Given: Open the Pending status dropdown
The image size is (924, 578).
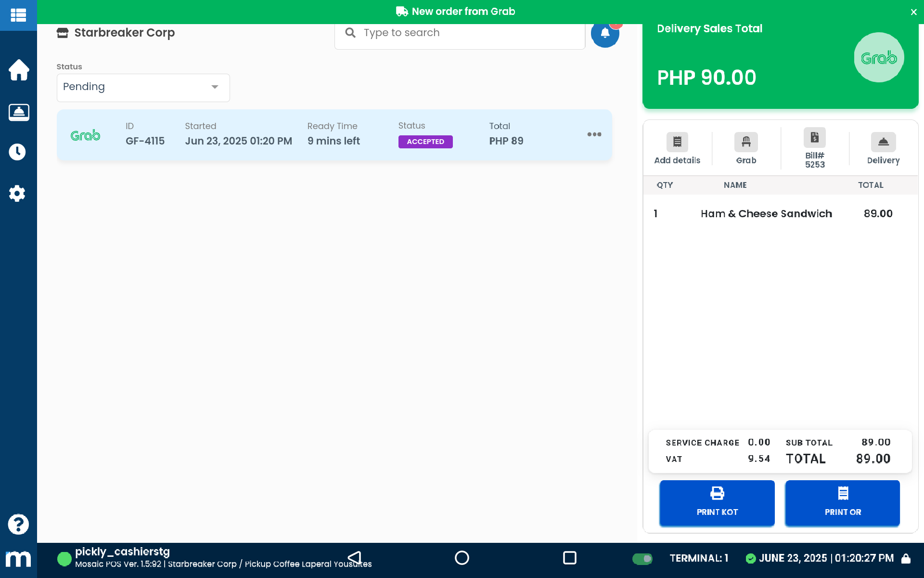Looking at the screenshot, I should 142,87.
